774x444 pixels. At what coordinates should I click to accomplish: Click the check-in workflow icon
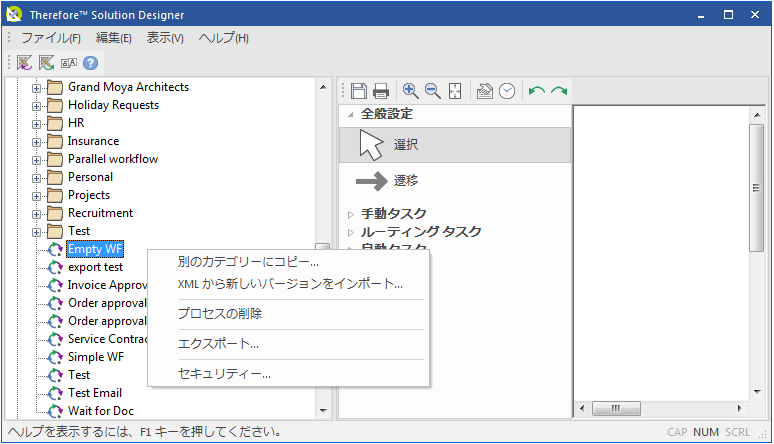pyautogui.click(x=485, y=91)
